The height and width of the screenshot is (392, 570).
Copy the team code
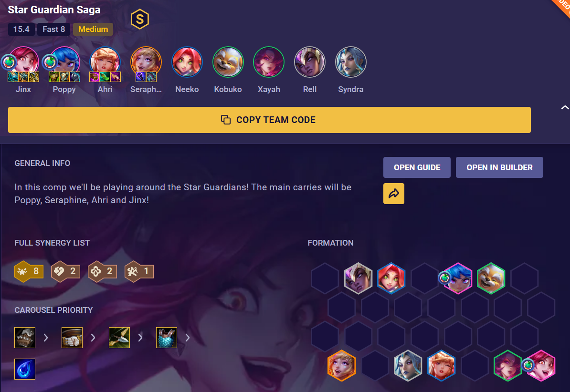[269, 120]
